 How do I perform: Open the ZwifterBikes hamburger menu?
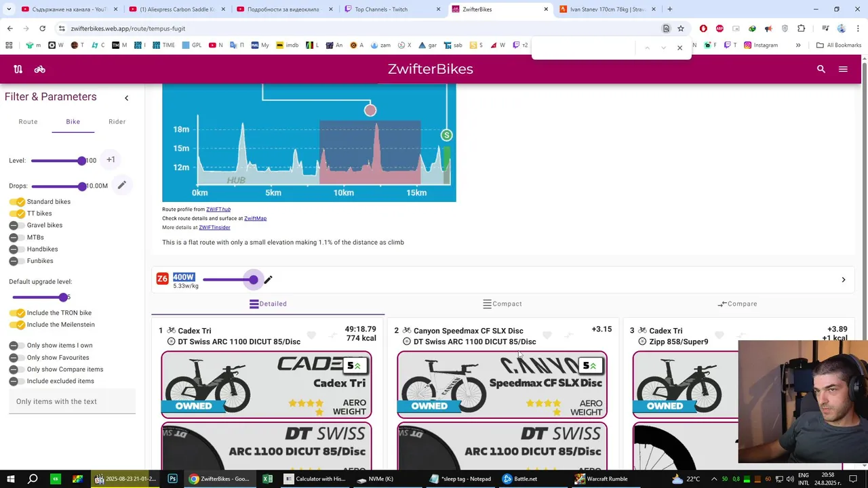coord(843,69)
